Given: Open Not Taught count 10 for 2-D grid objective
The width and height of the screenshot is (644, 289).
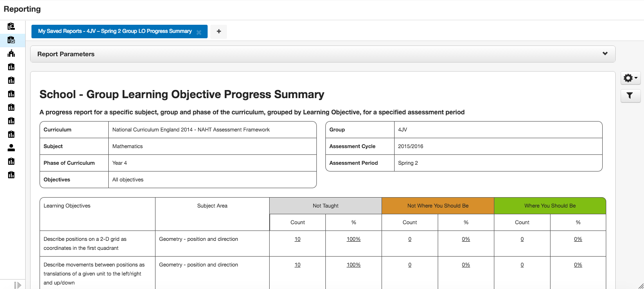Looking at the screenshot, I should click(298, 239).
